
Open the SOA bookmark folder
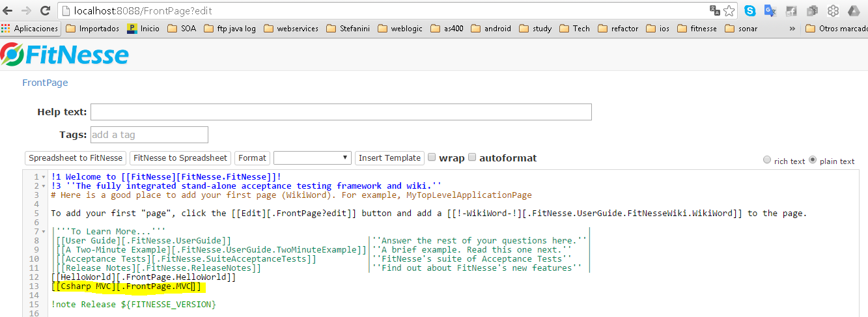click(182, 29)
